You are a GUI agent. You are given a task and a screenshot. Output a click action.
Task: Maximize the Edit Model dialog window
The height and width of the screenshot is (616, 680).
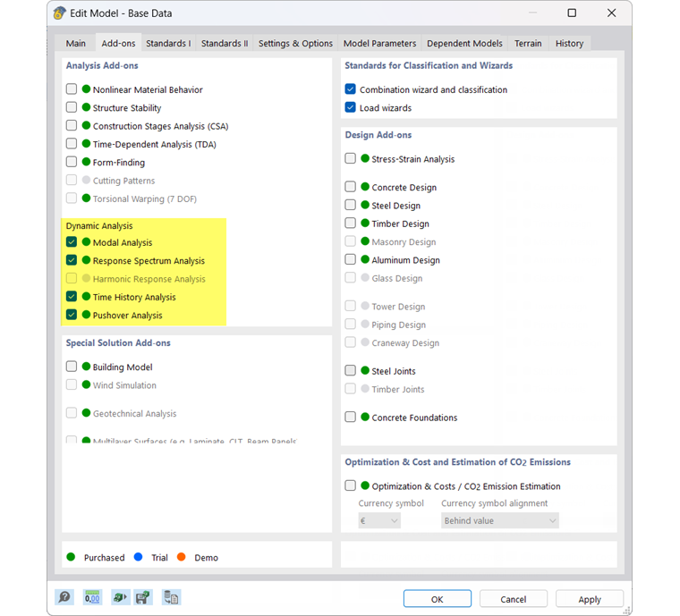572,13
